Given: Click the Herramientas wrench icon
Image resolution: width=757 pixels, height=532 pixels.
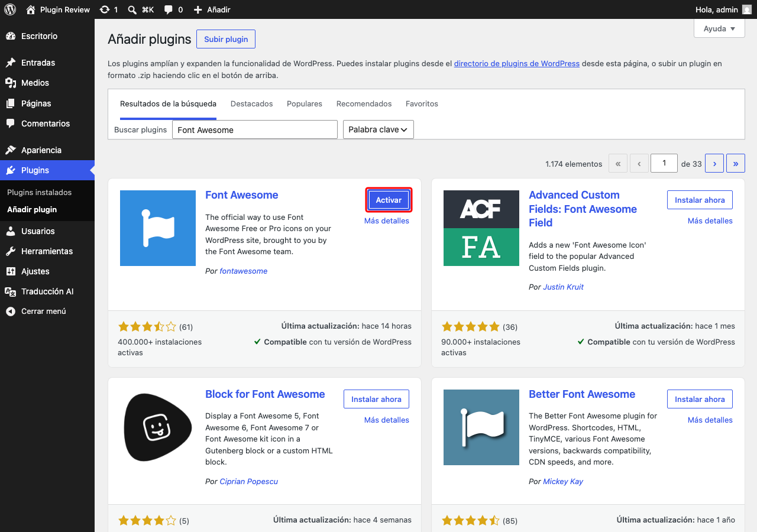Looking at the screenshot, I should pyautogui.click(x=11, y=251).
